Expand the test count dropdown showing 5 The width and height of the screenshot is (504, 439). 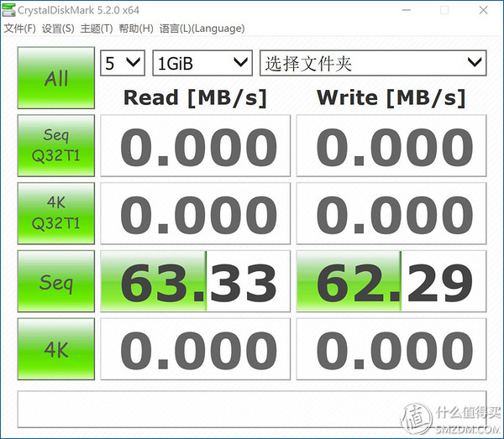[x=123, y=63]
